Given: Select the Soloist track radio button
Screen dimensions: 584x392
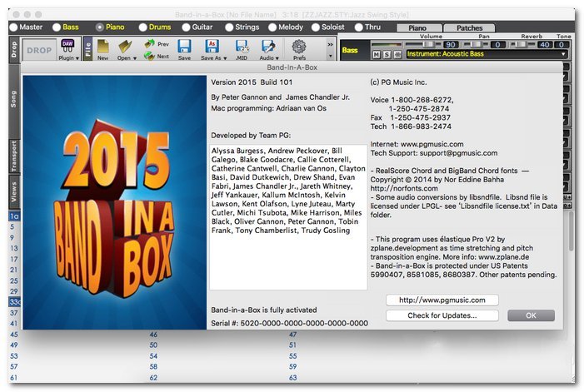Looking at the screenshot, I should 316,27.
